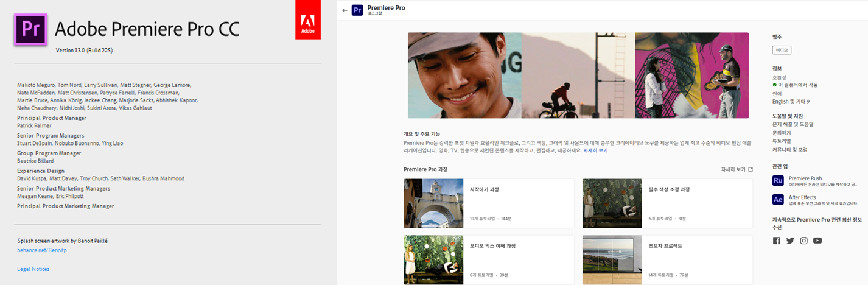Open the 필수 색상 조정 과정 tutorial card
This screenshot has height=285, width=868.
pos(667,203)
